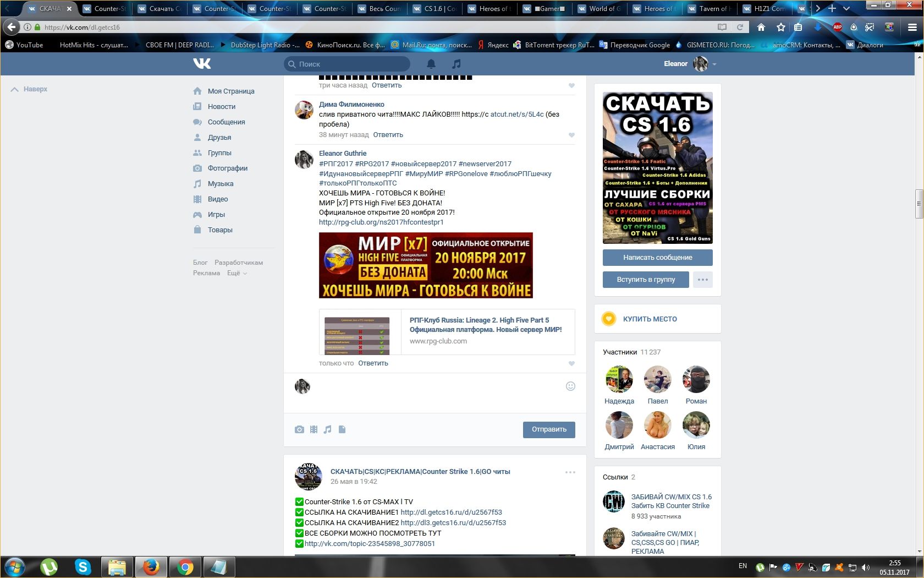The width and height of the screenshot is (924, 578).
Task: Open music note icon in VK header
Action: [x=456, y=64]
